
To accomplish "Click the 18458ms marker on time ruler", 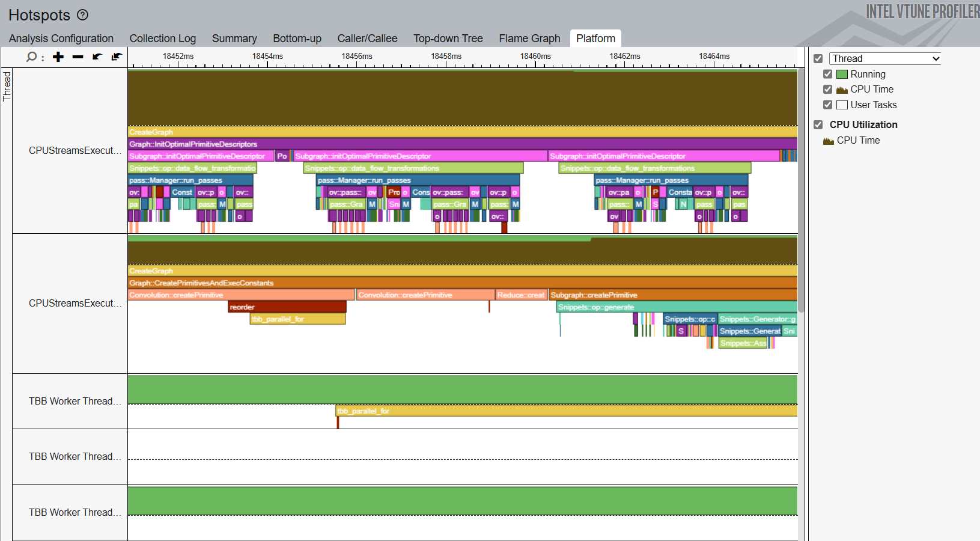I will coord(446,57).
